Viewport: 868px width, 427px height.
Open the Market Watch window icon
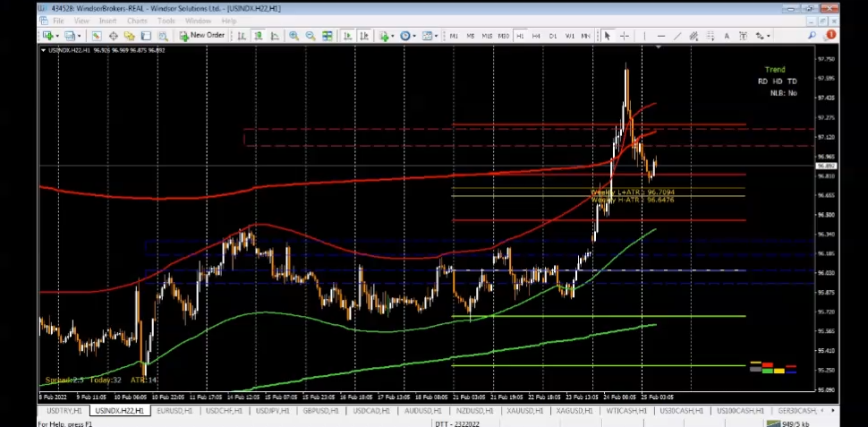pos(98,36)
